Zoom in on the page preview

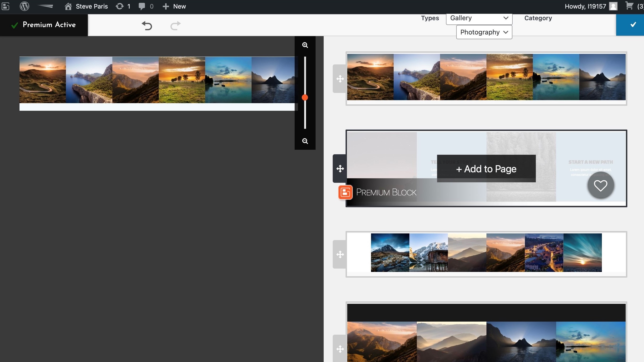[305, 45]
